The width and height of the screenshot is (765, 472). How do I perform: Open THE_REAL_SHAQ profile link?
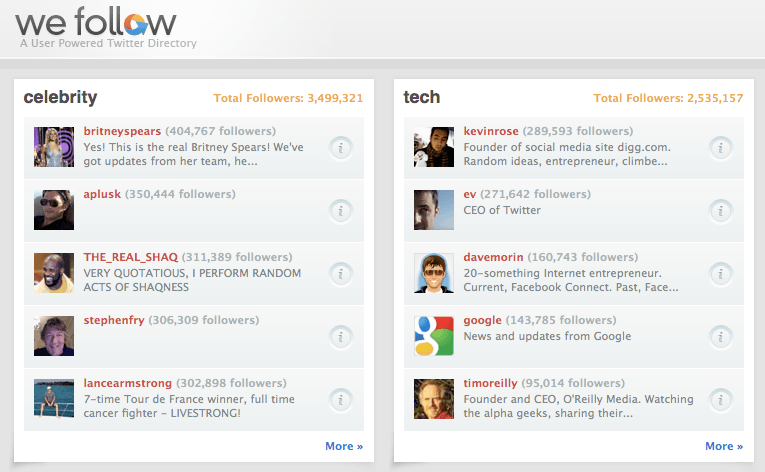point(131,257)
